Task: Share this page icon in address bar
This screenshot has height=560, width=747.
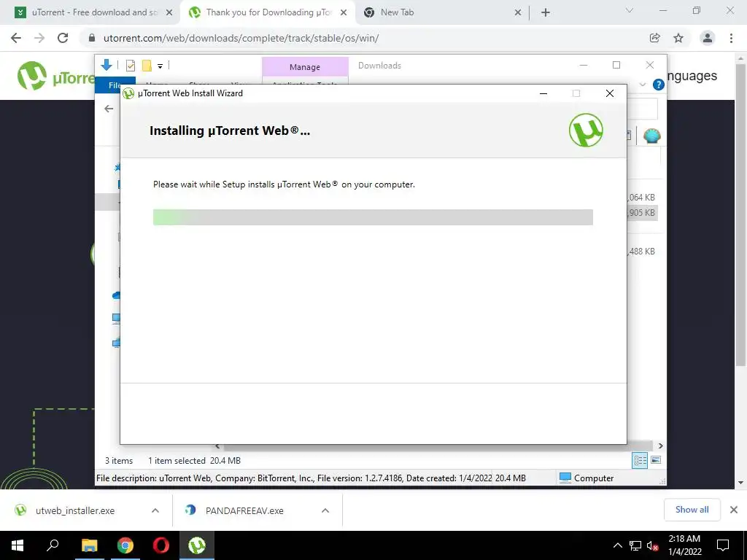Action: [655, 38]
